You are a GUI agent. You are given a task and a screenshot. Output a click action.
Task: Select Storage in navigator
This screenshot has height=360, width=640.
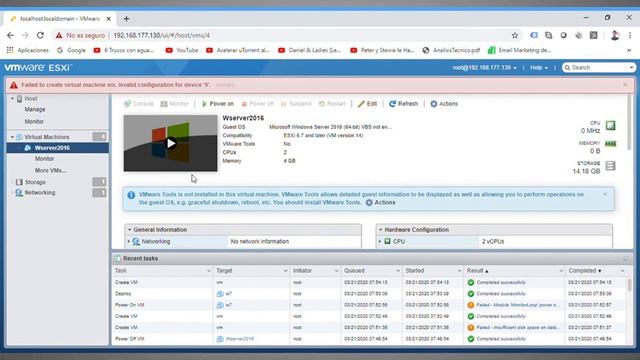point(35,182)
